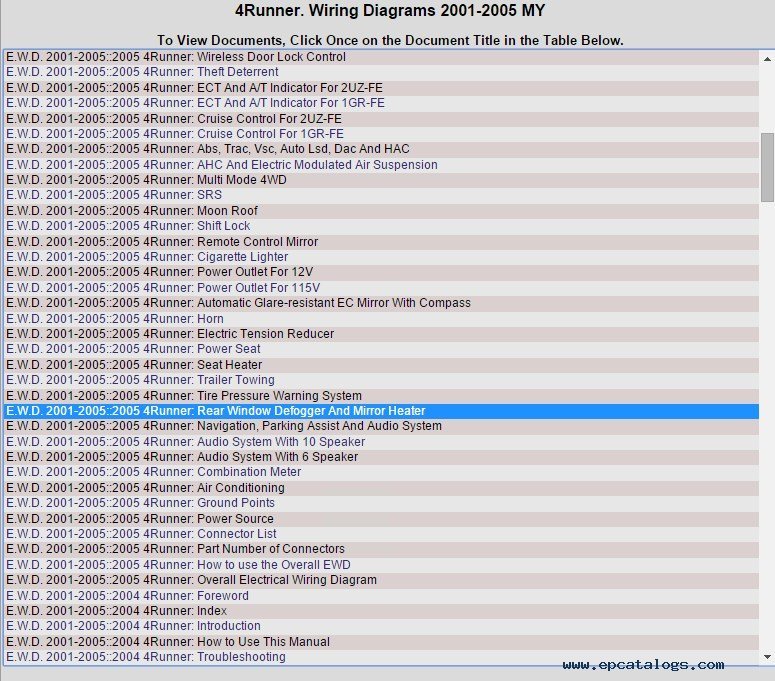775x681 pixels.
Task: Select the Power Source row
Action: click(x=381, y=519)
